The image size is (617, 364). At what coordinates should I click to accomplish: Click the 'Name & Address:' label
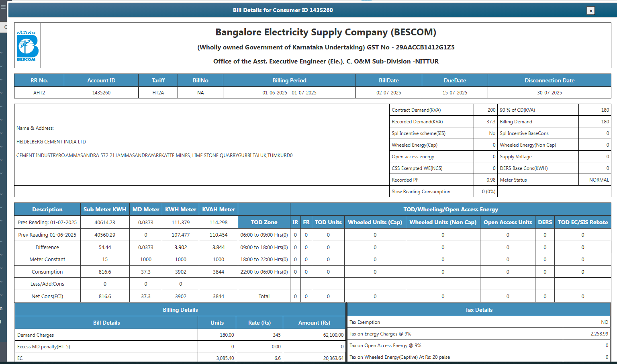(x=35, y=128)
